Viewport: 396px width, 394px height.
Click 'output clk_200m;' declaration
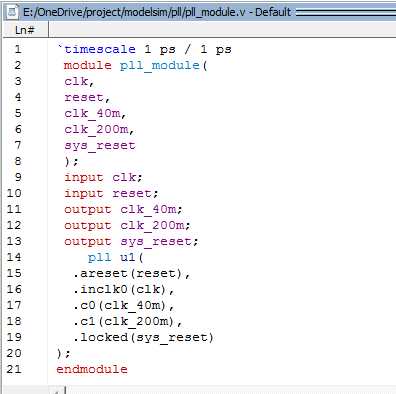click(x=127, y=225)
